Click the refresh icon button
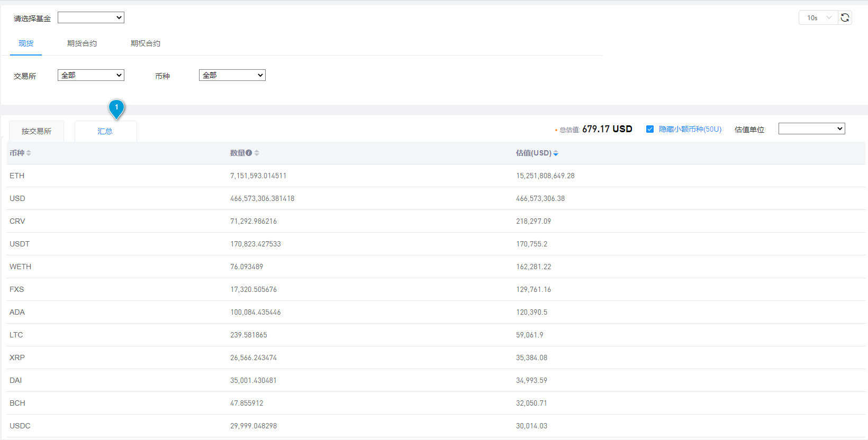 (x=845, y=17)
